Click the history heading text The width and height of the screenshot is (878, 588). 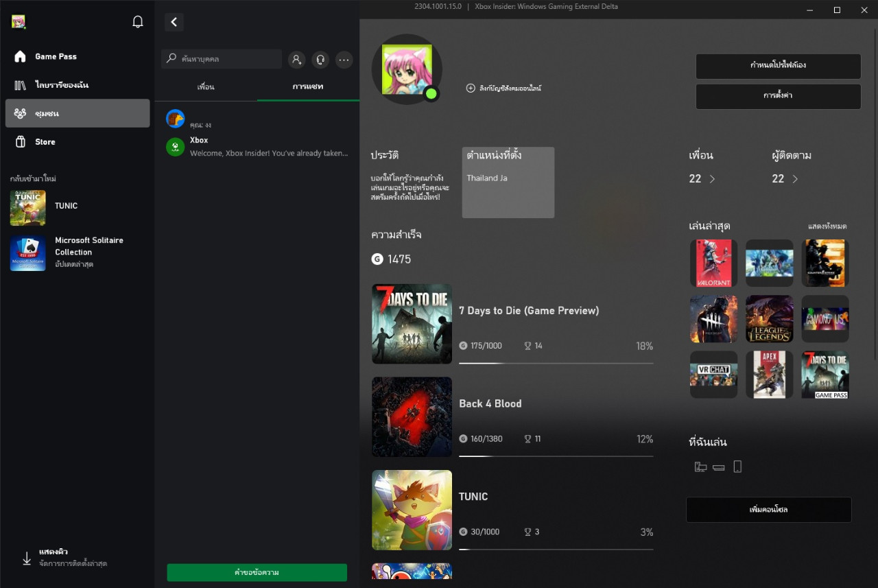(385, 156)
